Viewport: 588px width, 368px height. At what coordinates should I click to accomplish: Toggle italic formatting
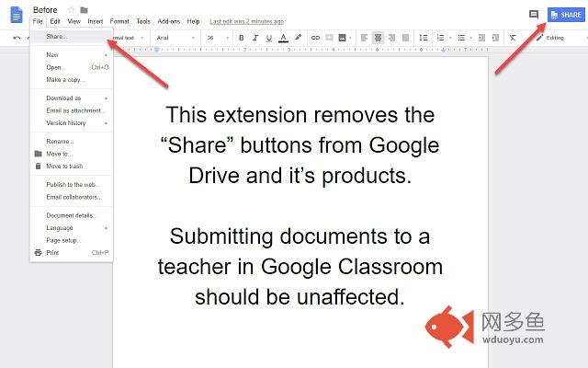(255, 38)
